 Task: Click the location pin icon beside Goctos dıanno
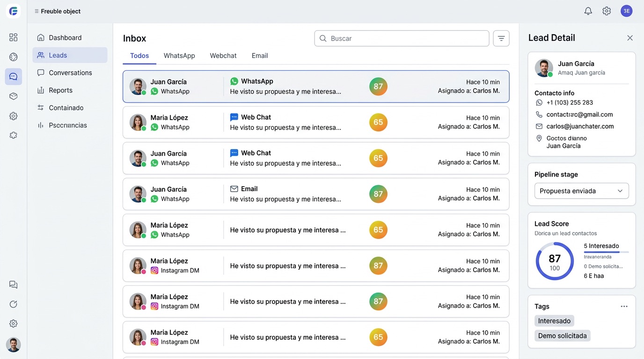(x=539, y=138)
